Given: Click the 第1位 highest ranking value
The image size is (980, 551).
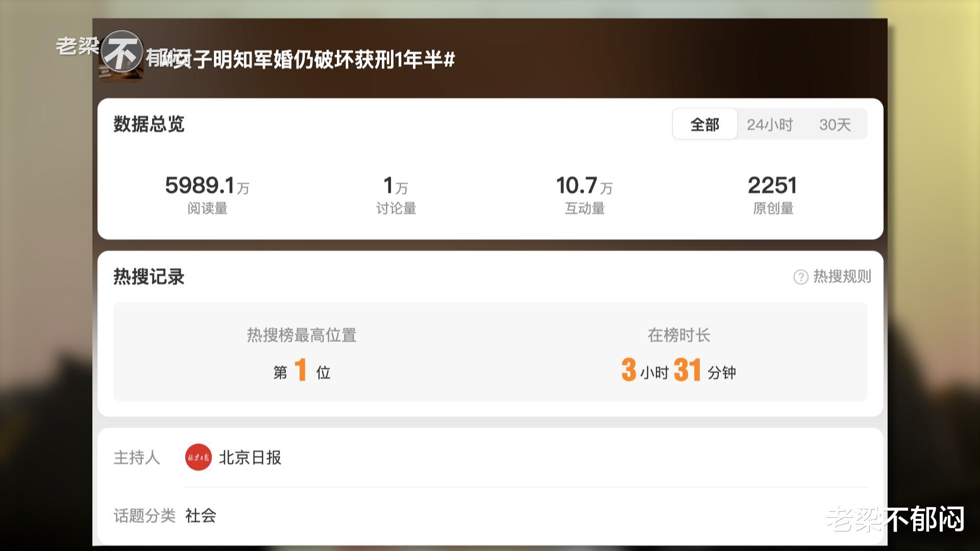Looking at the screenshot, I should 302,370.
